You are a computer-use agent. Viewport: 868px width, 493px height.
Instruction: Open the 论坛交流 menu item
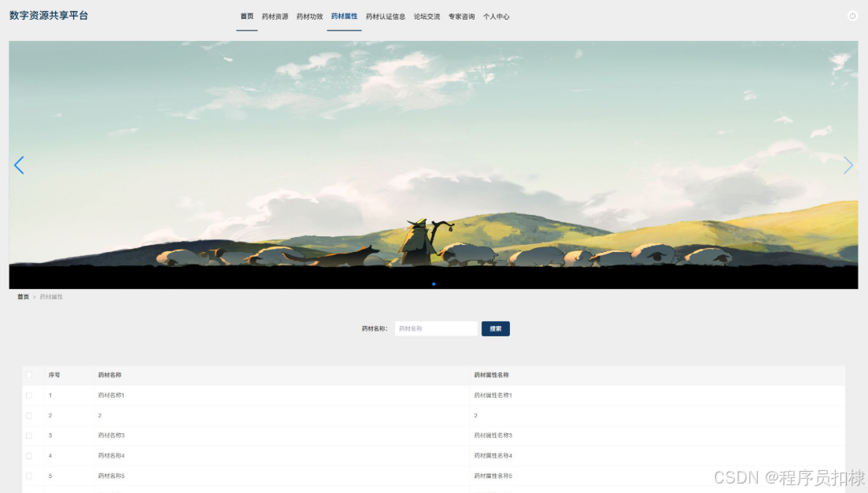[x=427, y=17]
